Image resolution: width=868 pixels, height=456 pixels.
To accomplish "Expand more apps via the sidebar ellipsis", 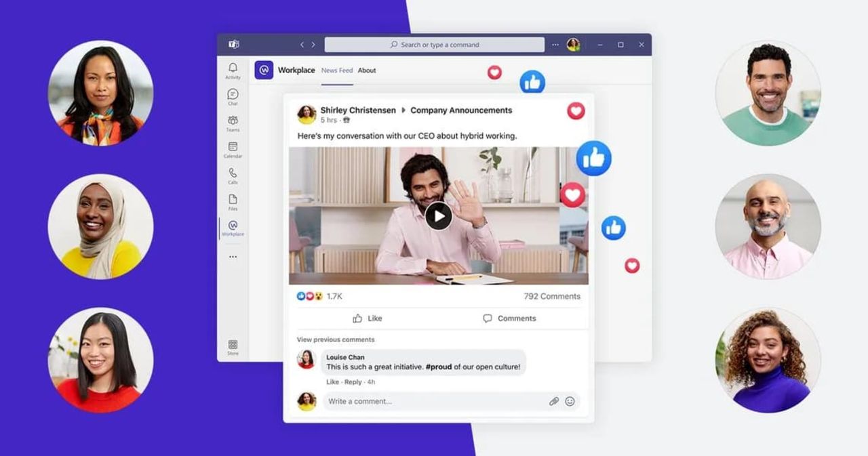I will pos(233,256).
